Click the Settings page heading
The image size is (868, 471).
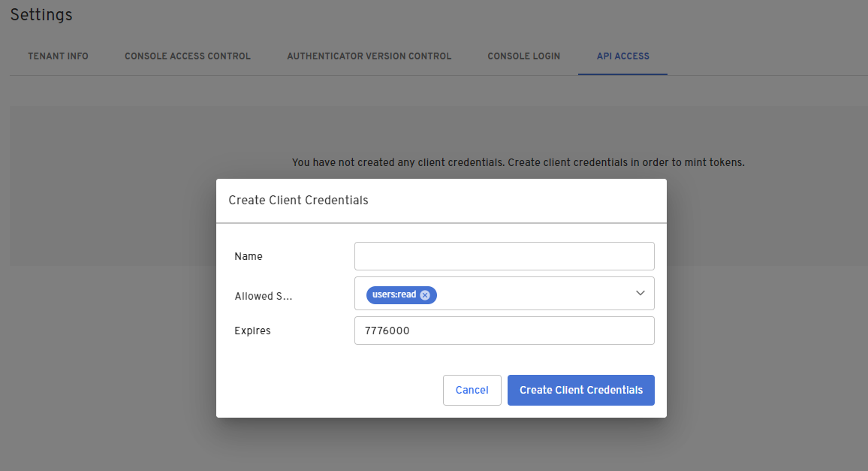click(41, 14)
